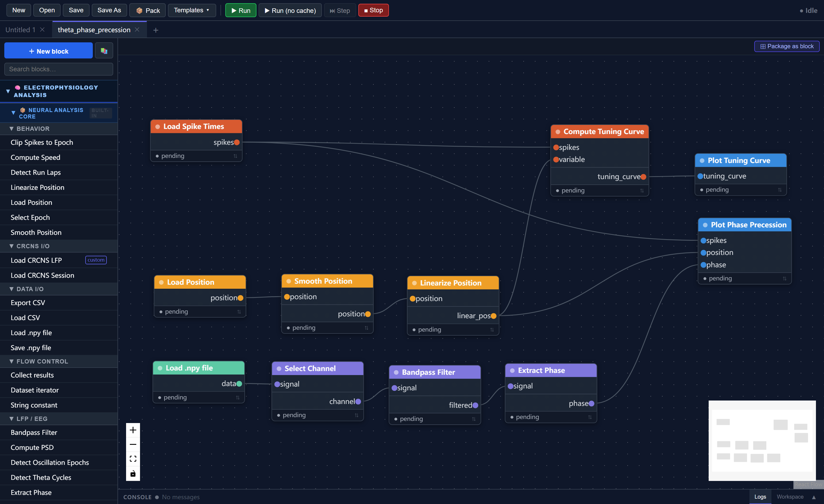Screen dimensions: 824x504
Task: Select Load CRCNS LFP custom block
Action: 59,260
